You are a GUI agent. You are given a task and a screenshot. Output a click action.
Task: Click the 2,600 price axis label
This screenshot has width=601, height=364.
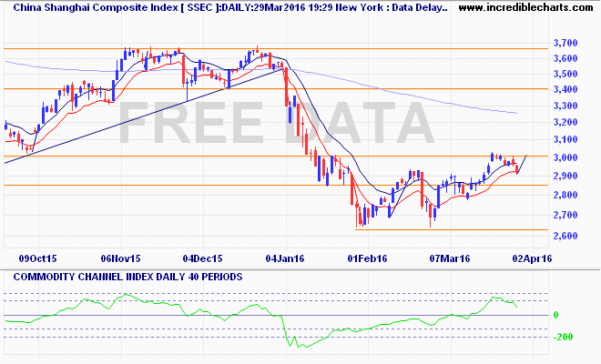click(x=565, y=236)
